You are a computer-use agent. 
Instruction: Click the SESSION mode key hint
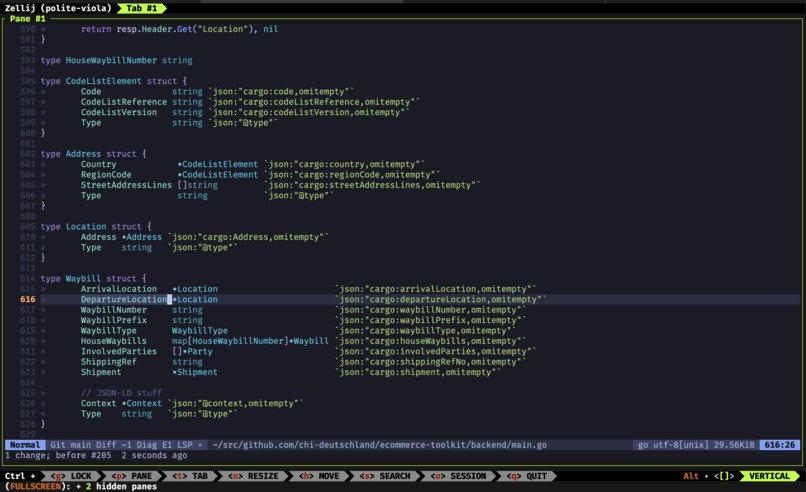[x=459, y=476]
